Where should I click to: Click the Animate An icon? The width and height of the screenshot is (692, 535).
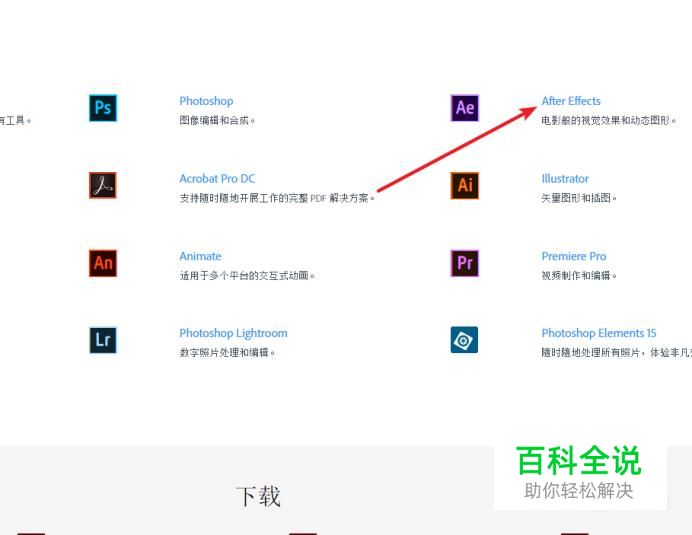[x=103, y=263]
